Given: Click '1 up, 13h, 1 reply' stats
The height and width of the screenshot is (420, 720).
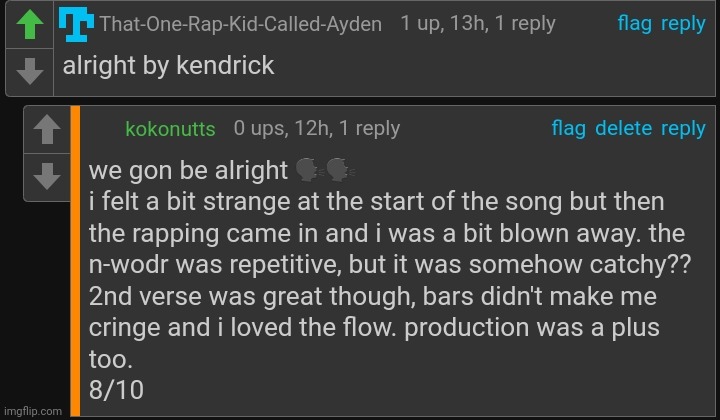Looking at the screenshot, I should 478,23.
